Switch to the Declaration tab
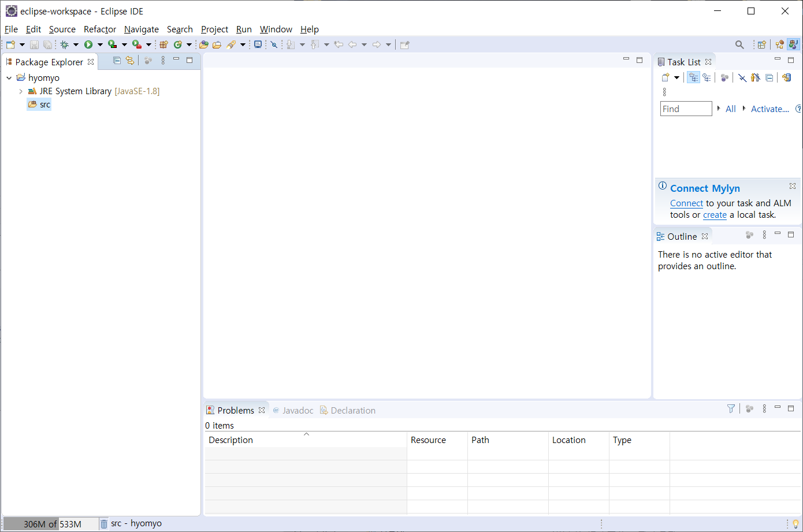This screenshot has height=532, width=803. coord(348,410)
